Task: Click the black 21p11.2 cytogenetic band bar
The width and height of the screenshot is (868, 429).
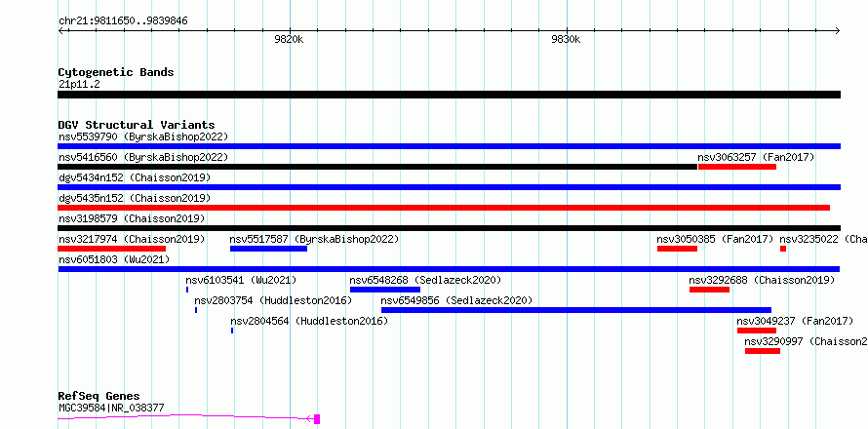Action: pyautogui.click(x=449, y=95)
